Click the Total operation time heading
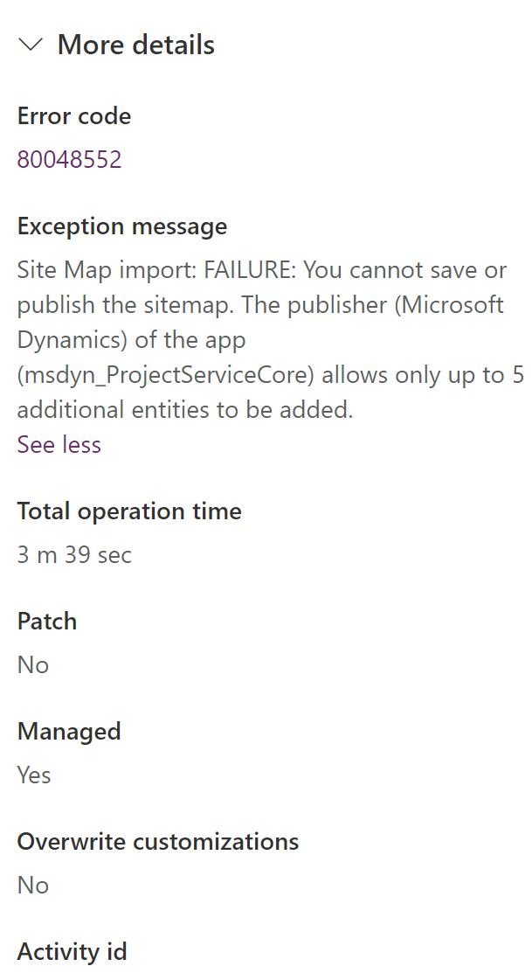Image resolution: width=532 pixels, height=980 pixels. coord(128,511)
